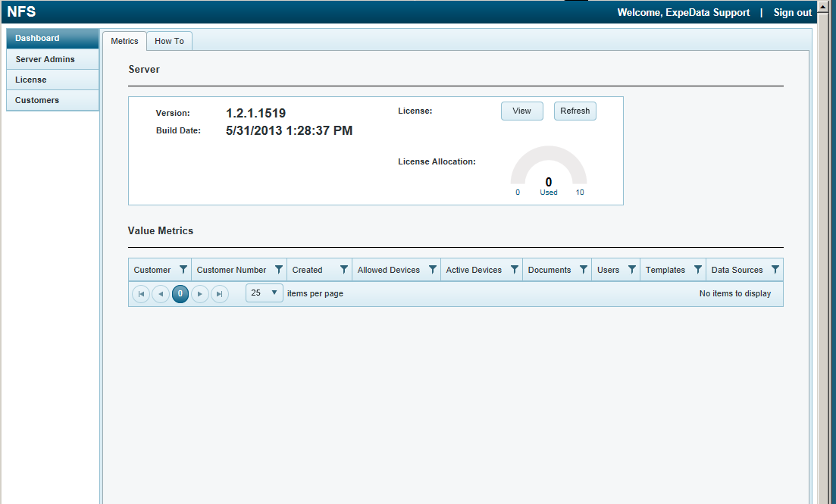Image resolution: width=836 pixels, height=504 pixels.
Task: Filter the Customer column
Action: pyautogui.click(x=183, y=269)
